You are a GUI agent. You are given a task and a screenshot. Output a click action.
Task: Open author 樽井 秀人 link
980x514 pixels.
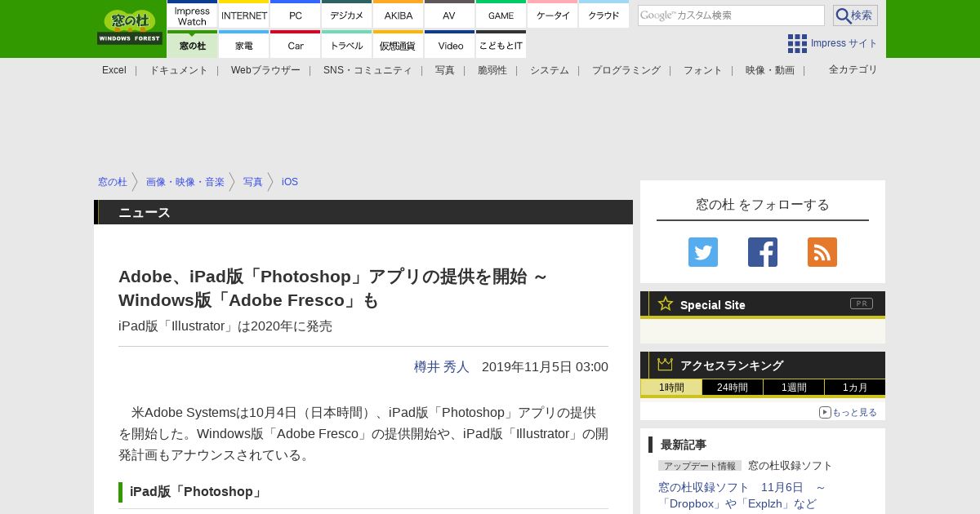442,367
